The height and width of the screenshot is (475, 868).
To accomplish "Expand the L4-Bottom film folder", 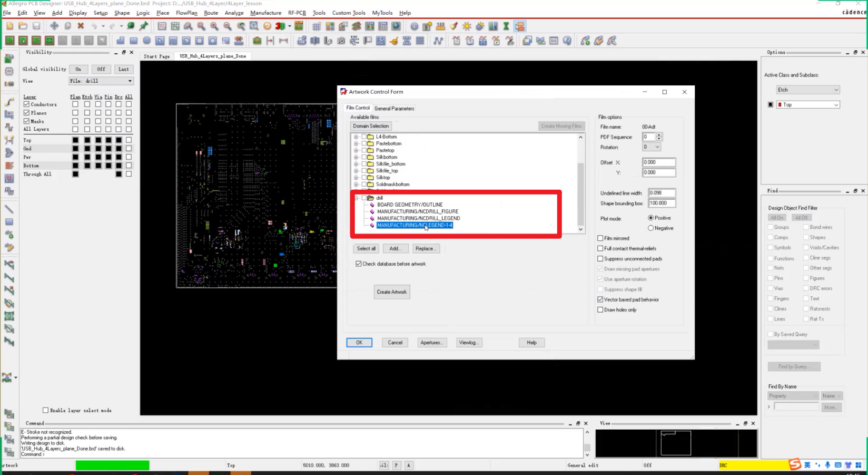I will coord(357,137).
